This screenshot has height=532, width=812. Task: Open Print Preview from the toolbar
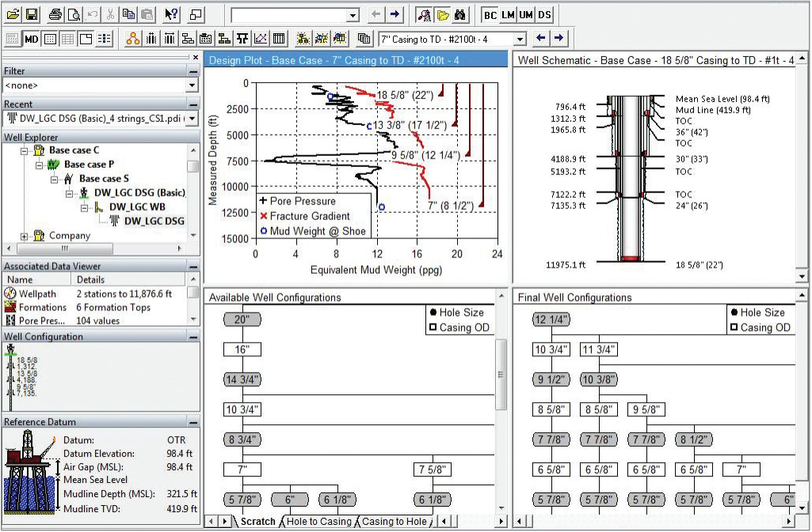click(74, 14)
